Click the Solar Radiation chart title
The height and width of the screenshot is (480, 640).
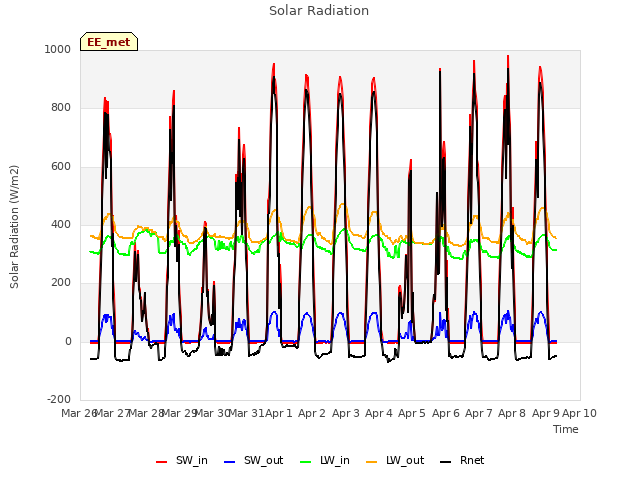tap(319, 11)
